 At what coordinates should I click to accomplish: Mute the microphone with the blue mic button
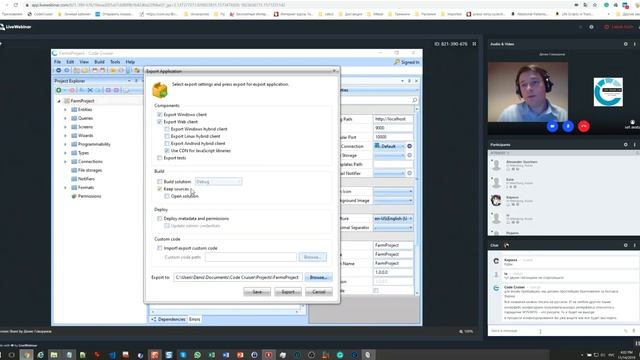[x=568, y=126]
